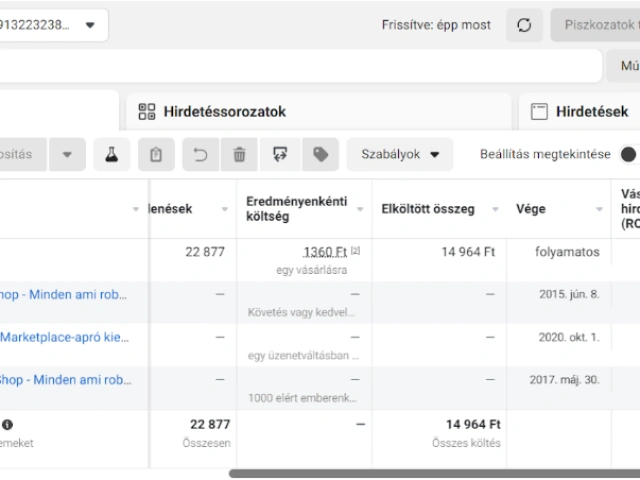The height and width of the screenshot is (480, 640).
Task: Click the trash delete icon
Action: 239,155
